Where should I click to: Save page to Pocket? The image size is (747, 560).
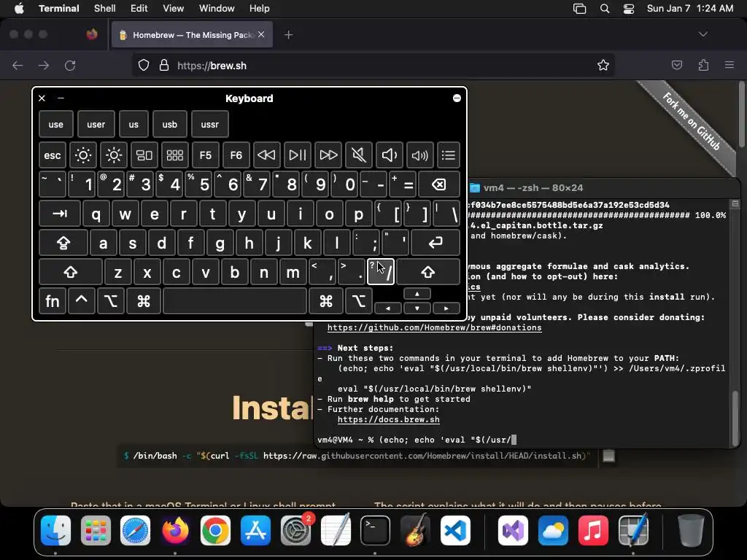point(677,65)
